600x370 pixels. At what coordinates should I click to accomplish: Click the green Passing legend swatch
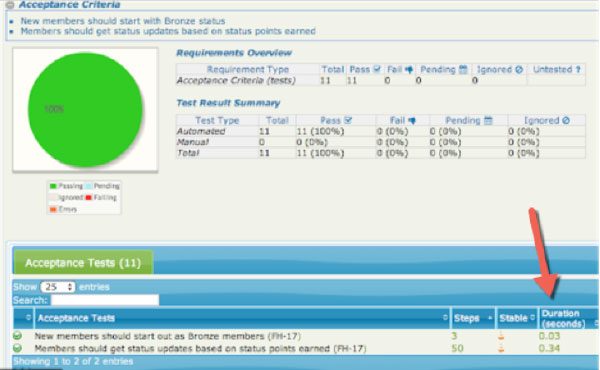tap(53, 186)
